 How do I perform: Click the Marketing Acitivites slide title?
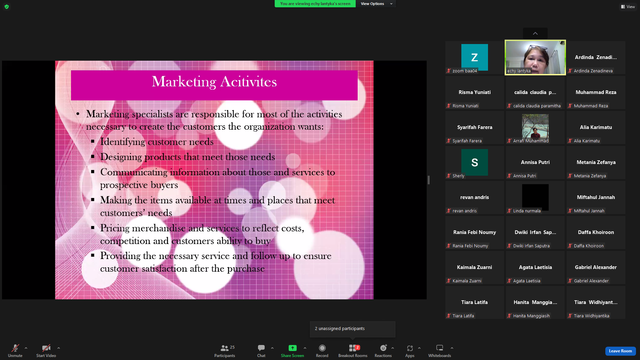[214, 82]
